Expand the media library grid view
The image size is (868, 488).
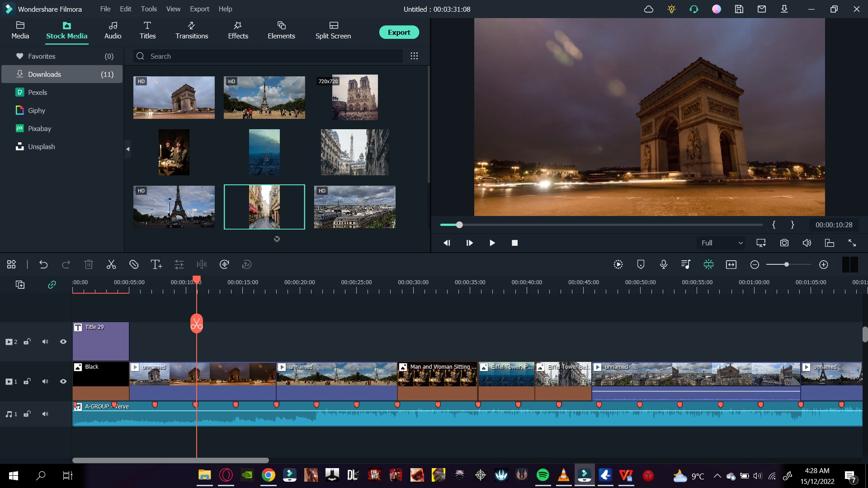tap(414, 56)
